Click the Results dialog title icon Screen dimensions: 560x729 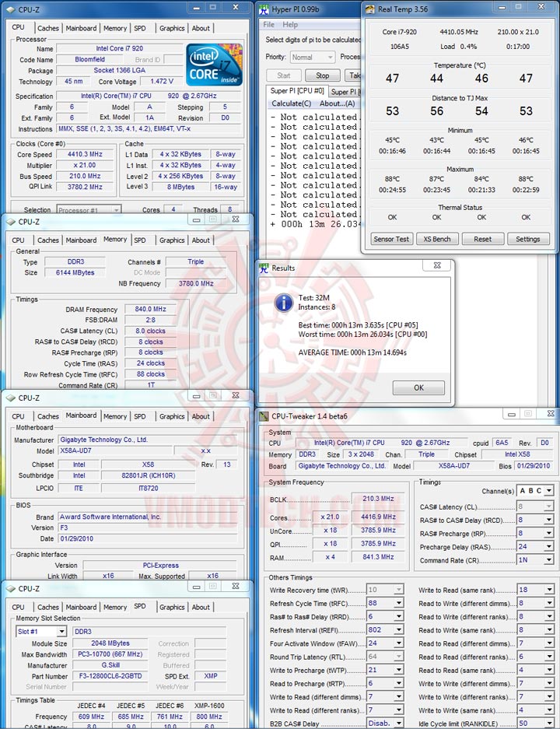264,268
